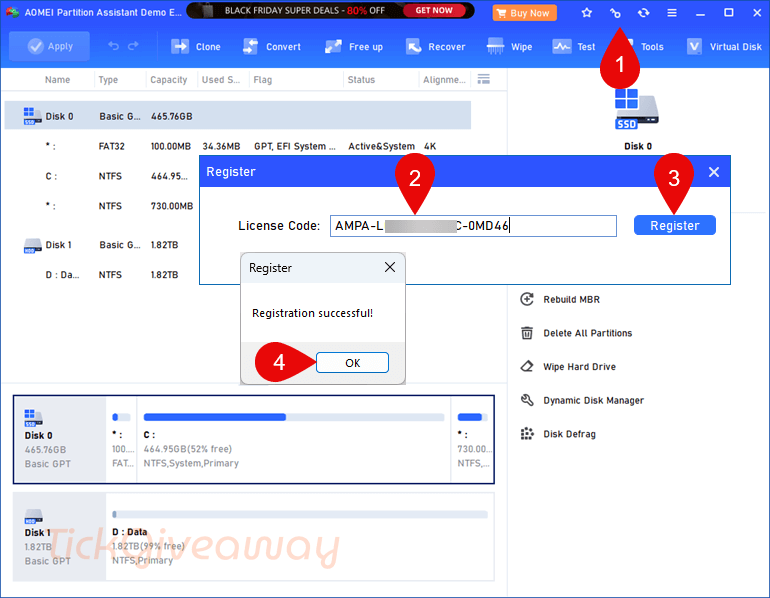Click the License Code input field

[x=473, y=226]
